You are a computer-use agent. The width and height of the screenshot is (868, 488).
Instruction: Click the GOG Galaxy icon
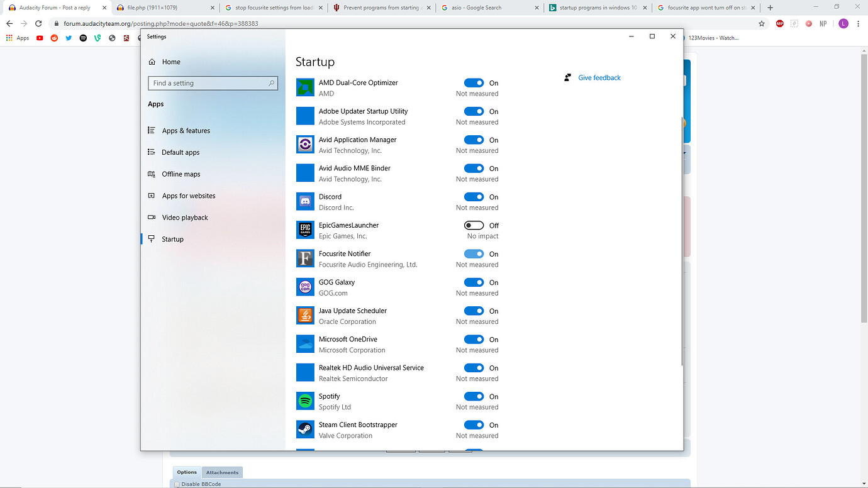[x=305, y=287]
